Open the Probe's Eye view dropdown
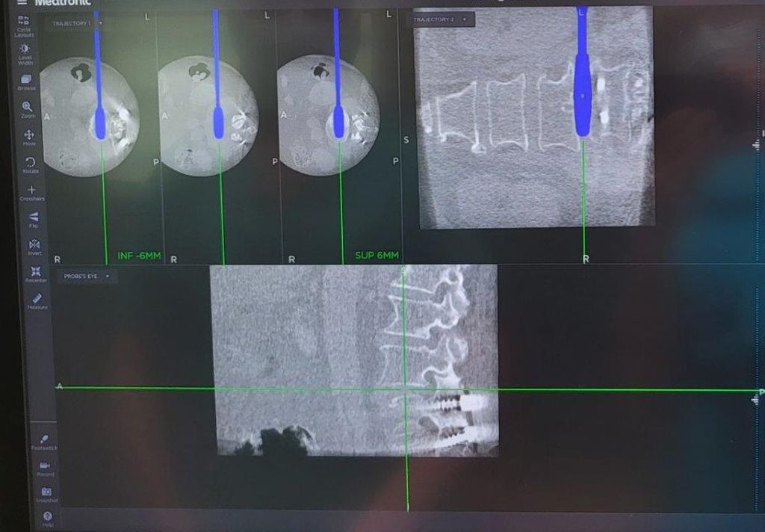This screenshot has width=765, height=532. [x=108, y=276]
